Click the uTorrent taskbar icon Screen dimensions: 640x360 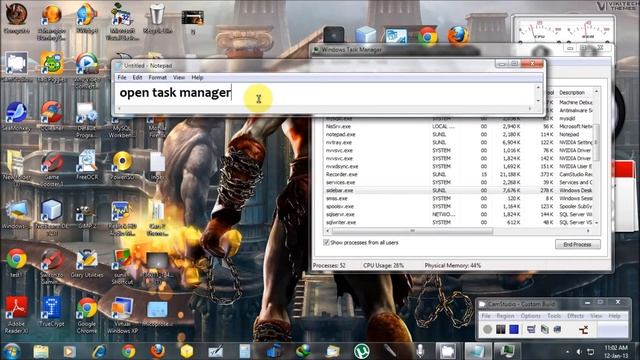(x=361, y=351)
